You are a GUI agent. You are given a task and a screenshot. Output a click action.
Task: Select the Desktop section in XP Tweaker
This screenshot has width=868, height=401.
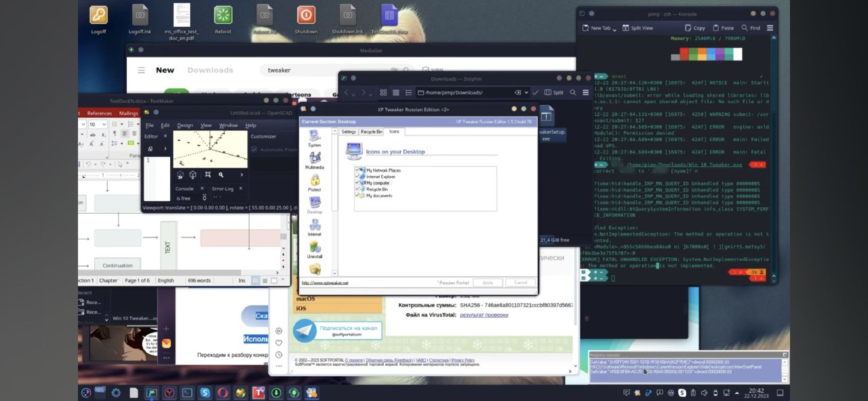pyautogui.click(x=315, y=205)
